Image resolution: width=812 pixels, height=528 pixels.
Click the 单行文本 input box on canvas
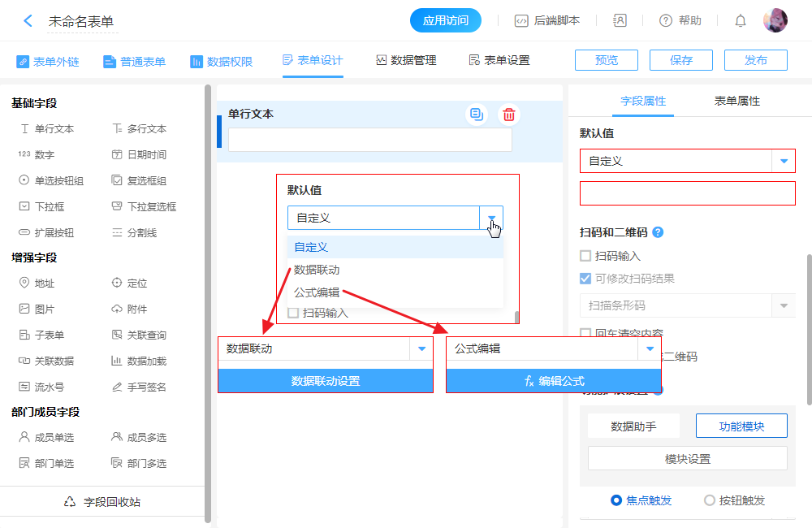click(369, 140)
